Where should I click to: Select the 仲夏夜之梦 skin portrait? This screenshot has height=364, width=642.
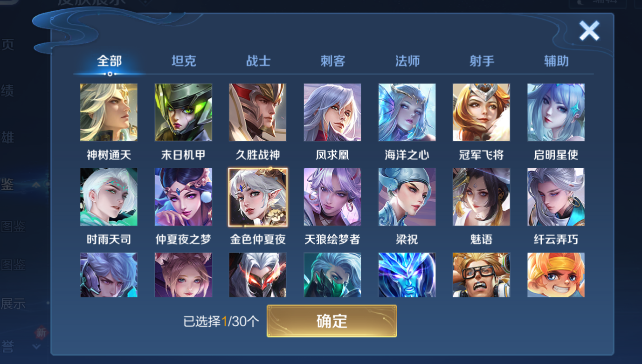(183, 197)
